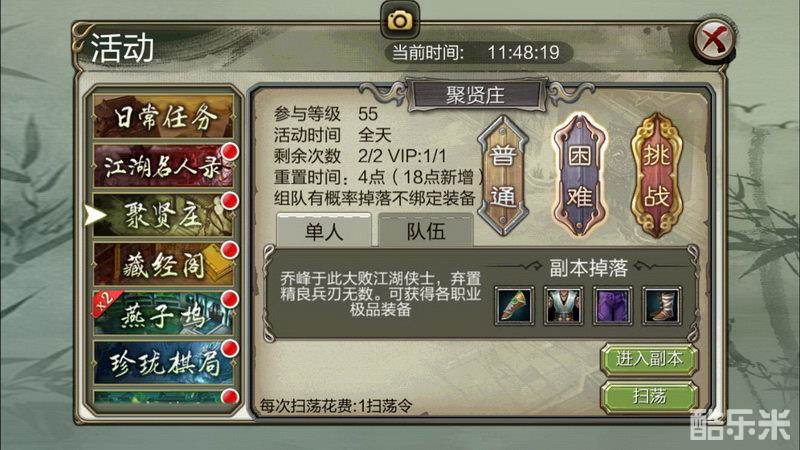Open 燕子坞 double reward activity
This screenshot has width=800, height=450.
point(163,313)
